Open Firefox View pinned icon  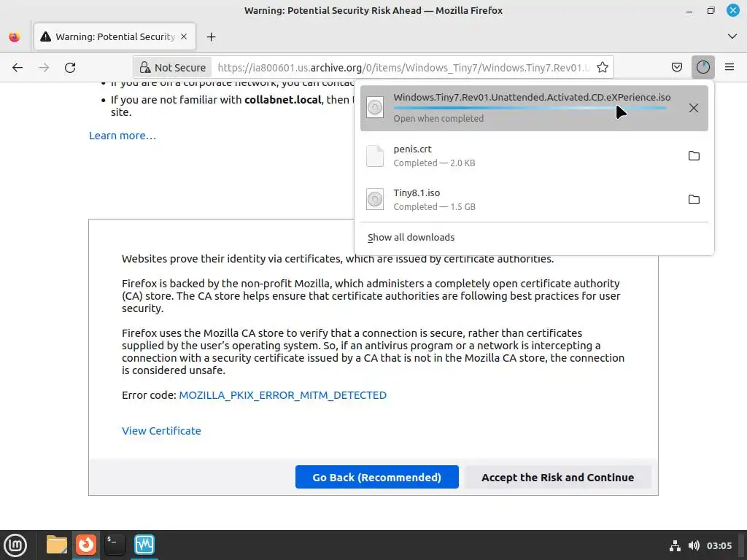15,36
